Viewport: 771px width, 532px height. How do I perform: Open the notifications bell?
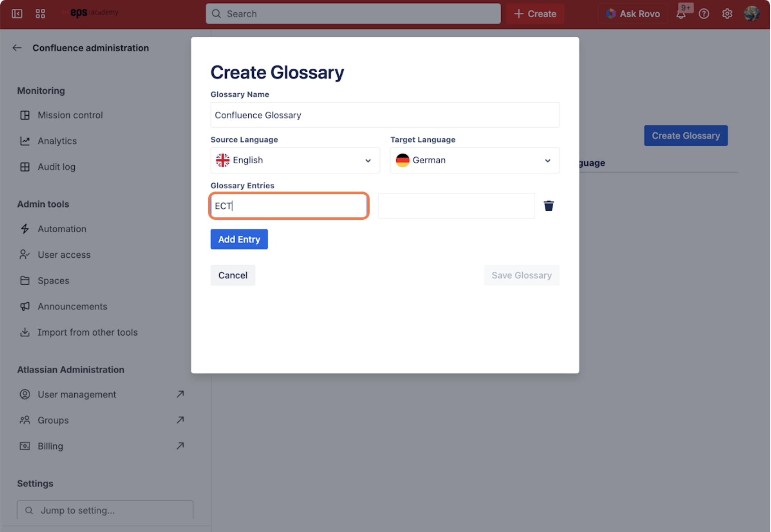tap(681, 14)
